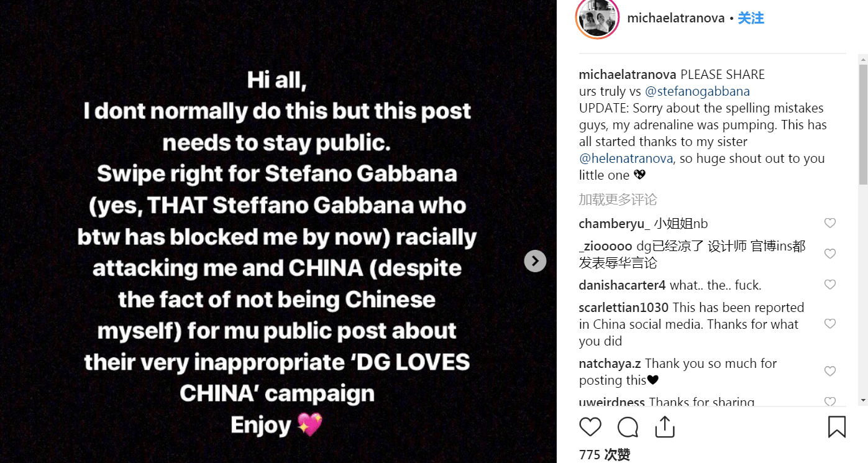
Task: Advance to next slide with arrow
Action: pyautogui.click(x=535, y=261)
